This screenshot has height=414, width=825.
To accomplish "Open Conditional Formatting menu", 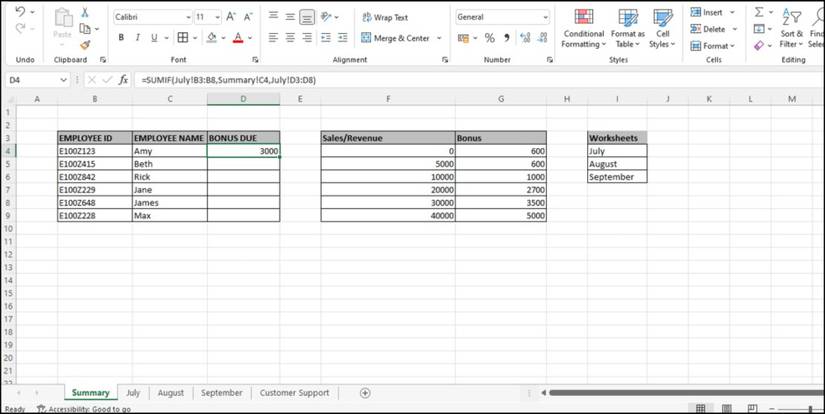I will [x=583, y=28].
